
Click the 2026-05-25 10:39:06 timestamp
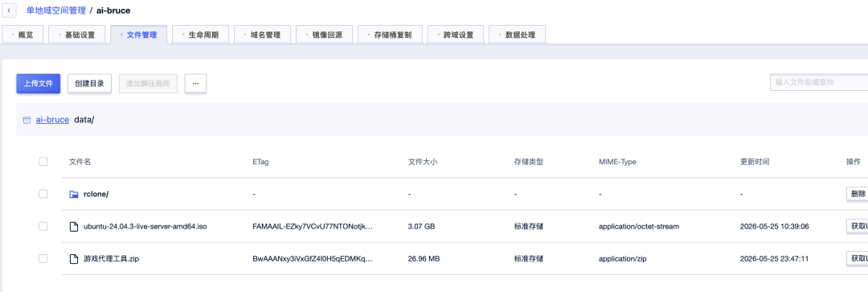point(775,226)
